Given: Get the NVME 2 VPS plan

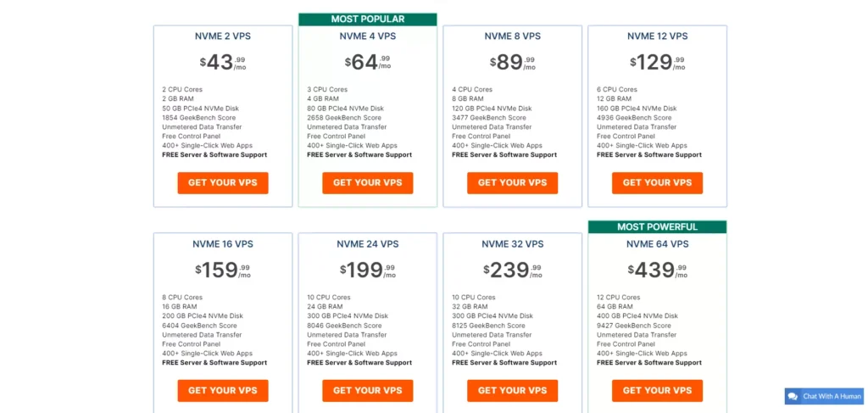Looking at the screenshot, I should tap(223, 182).
